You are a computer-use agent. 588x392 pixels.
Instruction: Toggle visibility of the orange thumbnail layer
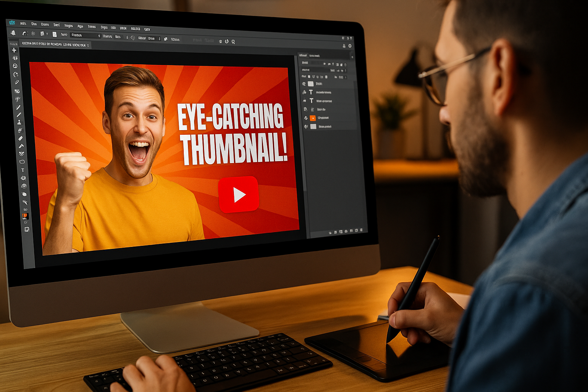point(305,118)
